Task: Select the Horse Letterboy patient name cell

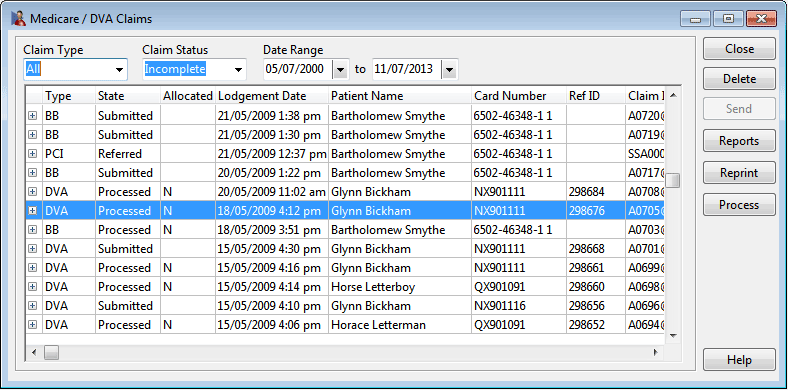Action: 400,287
